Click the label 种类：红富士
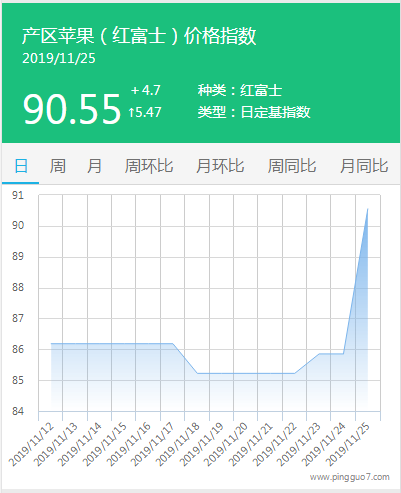The image size is (401, 493). coord(240,90)
